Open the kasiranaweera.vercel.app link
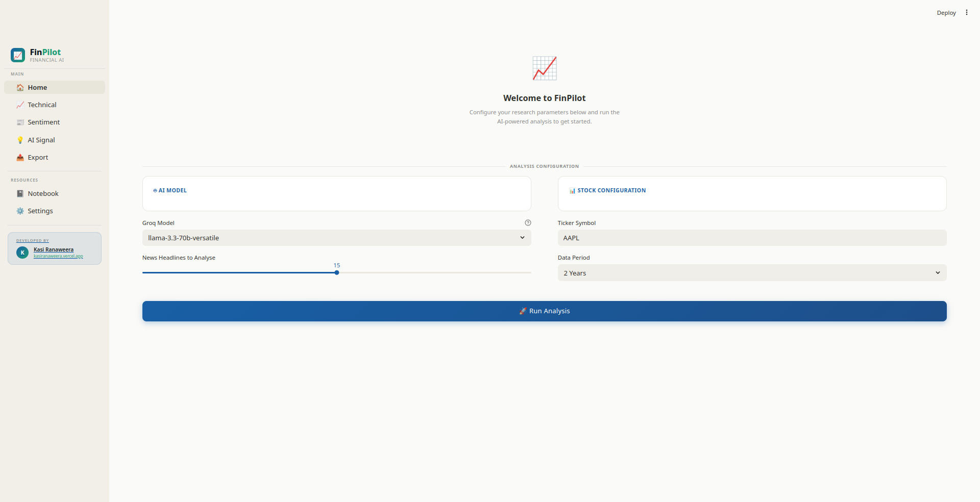Viewport: 980px width, 502px height. click(58, 256)
